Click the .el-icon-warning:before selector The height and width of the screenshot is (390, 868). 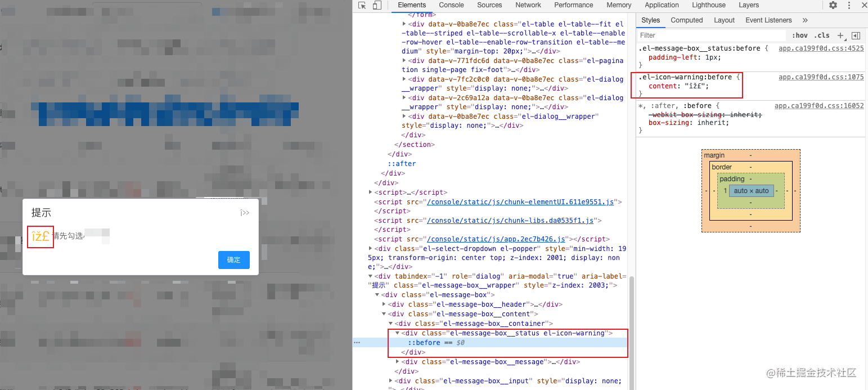tap(685, 77)
